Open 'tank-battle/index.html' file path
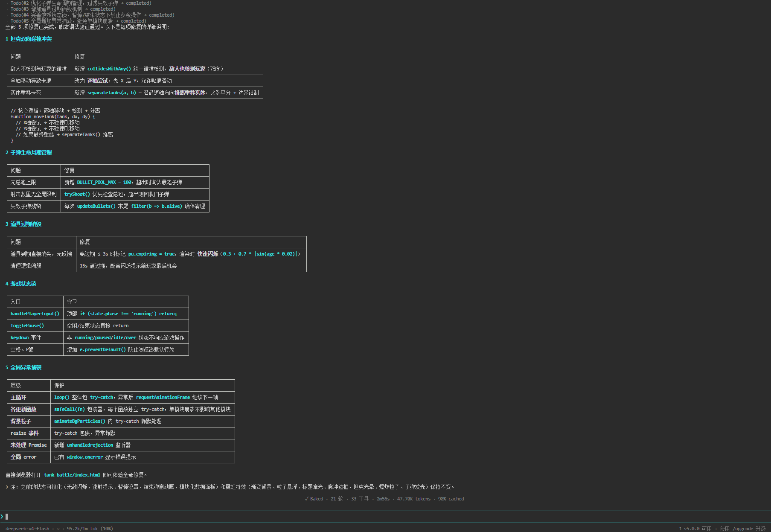Viewport: 771px width, 532px height. click(72, 475)
